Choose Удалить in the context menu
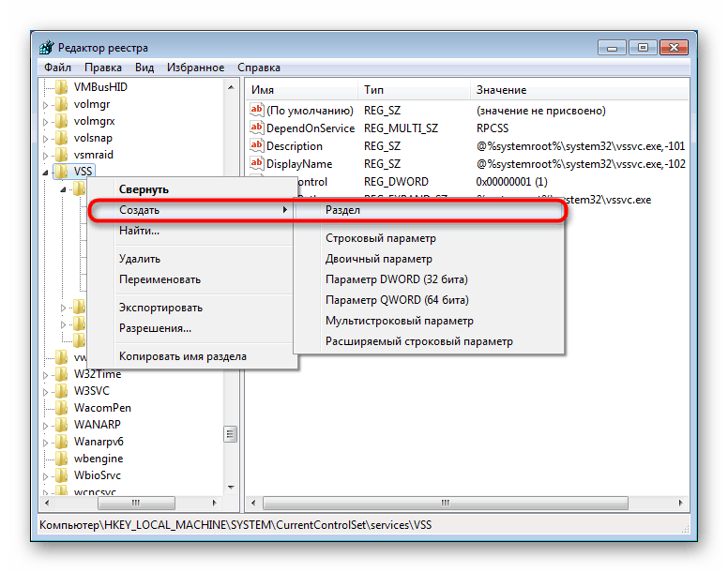Screen dimensions: 728x572 [191, 259]
